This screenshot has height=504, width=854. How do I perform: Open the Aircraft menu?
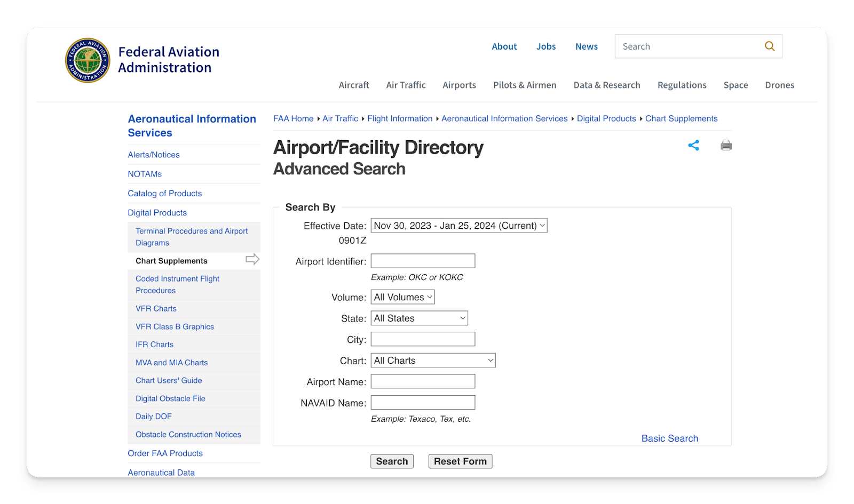tap(354, 85)
